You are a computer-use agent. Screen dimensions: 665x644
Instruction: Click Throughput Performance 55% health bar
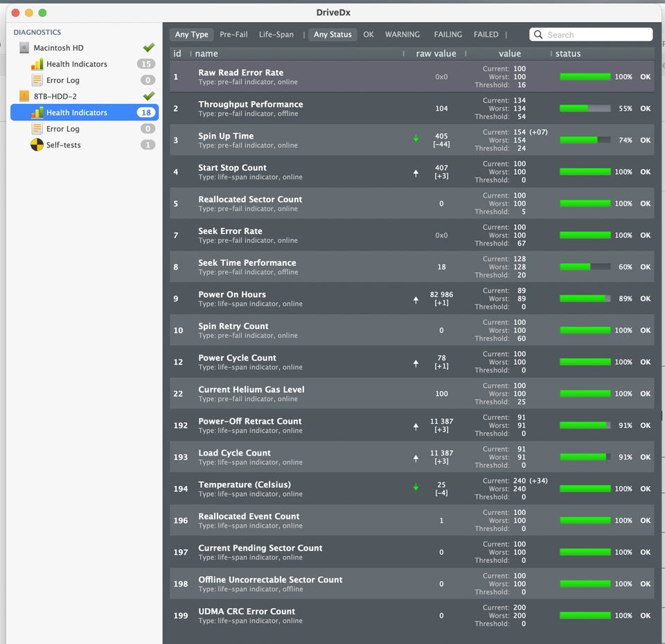(585, 109)
